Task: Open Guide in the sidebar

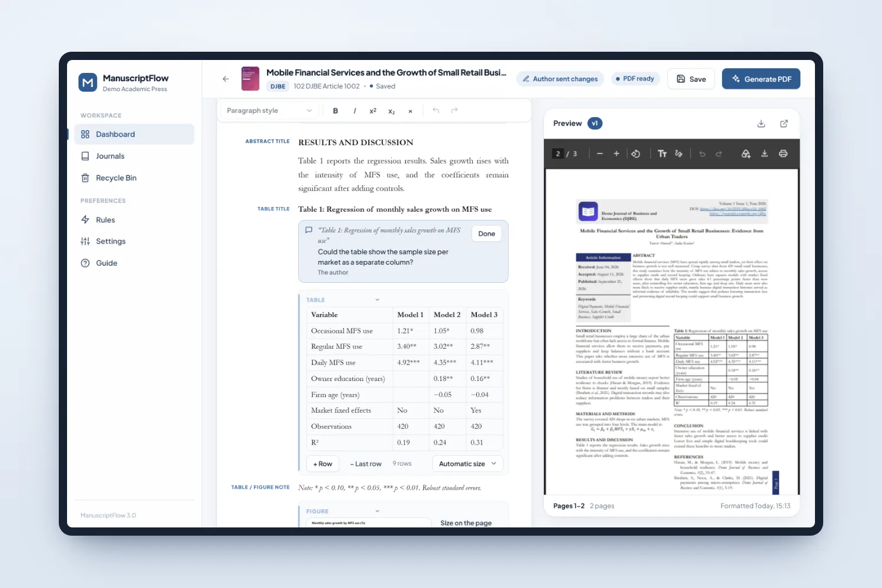Action: [134, 263]
